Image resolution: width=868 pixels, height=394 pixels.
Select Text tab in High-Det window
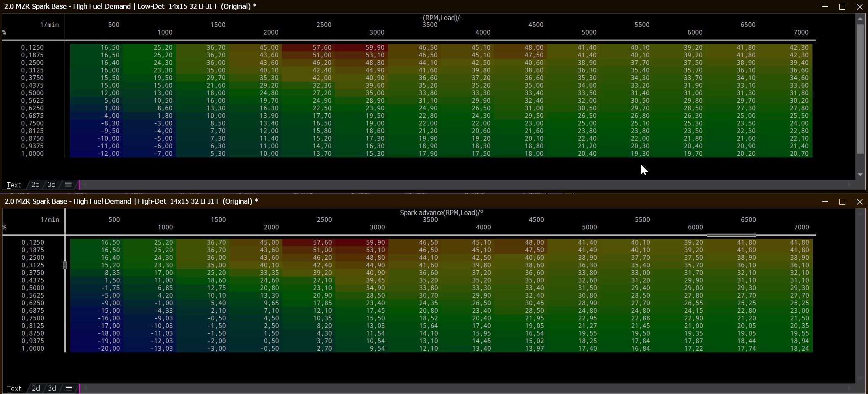(x=14, y=388)
